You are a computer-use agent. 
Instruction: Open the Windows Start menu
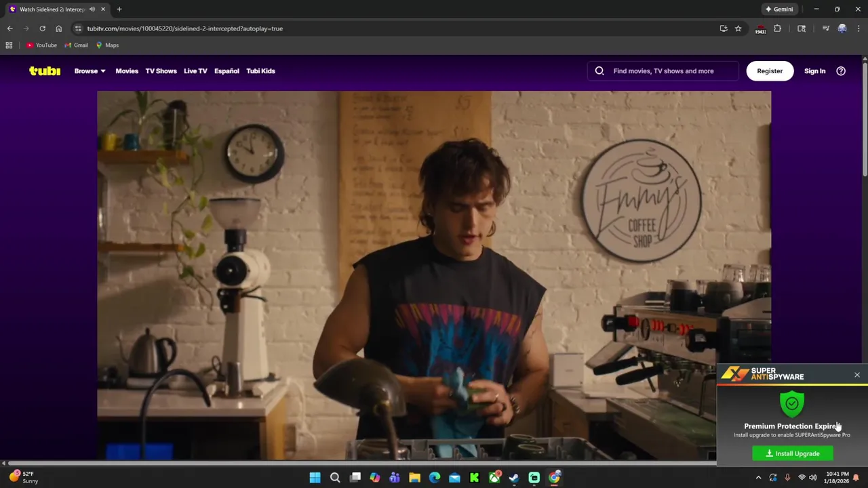tap(315, 478)
